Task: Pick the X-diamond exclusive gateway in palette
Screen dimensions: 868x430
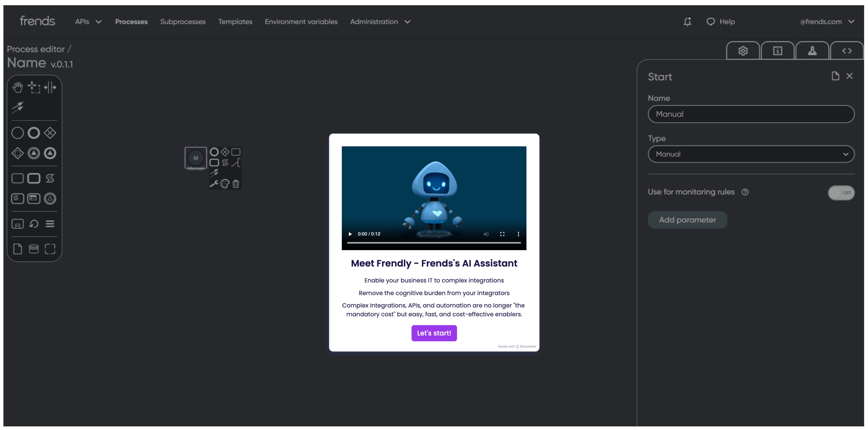Action: pyautogui.click(x=50, y=133)
